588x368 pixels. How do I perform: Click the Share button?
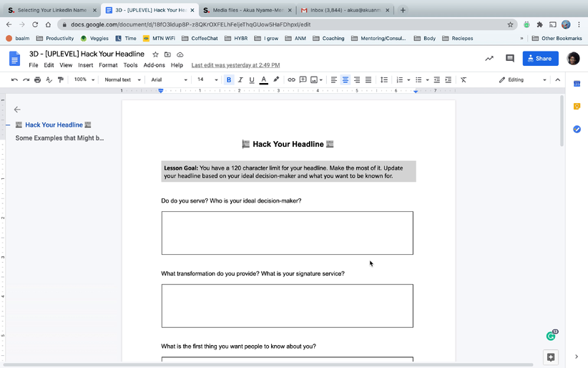540,58
